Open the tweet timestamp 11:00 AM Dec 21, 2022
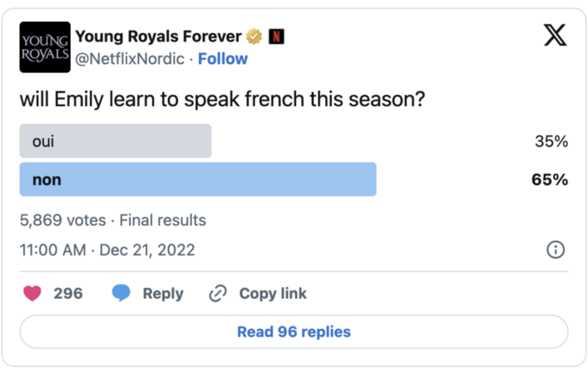The height and width of the screenshot is (380, 588). click(107, 250)
